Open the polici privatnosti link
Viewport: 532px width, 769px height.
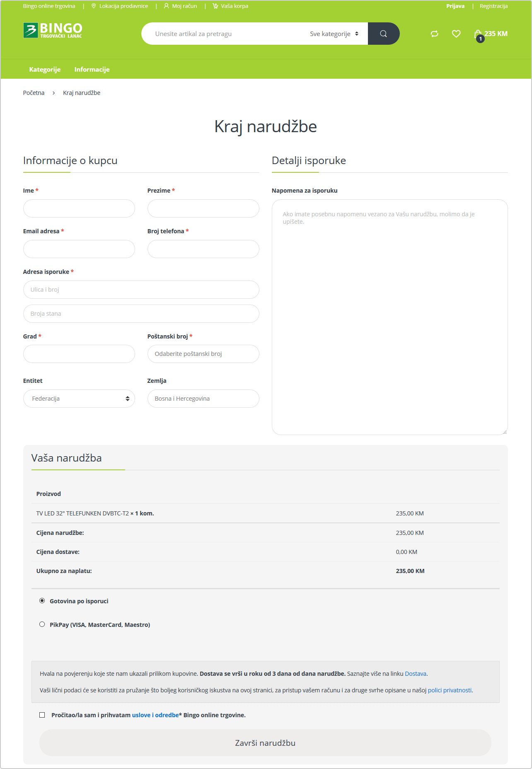click(450, 690)
